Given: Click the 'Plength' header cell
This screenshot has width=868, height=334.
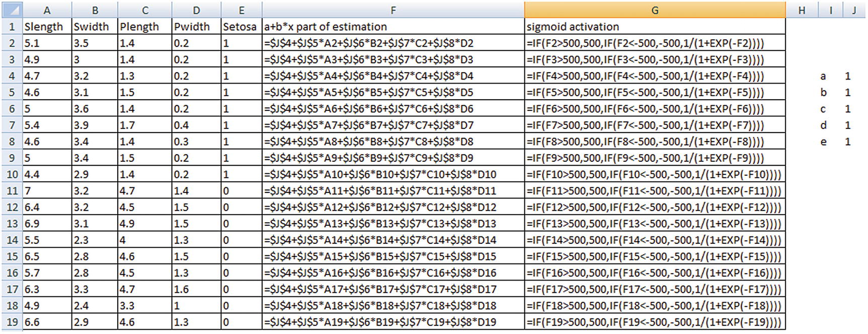Looking at the screenshot, I should [144, 27].
